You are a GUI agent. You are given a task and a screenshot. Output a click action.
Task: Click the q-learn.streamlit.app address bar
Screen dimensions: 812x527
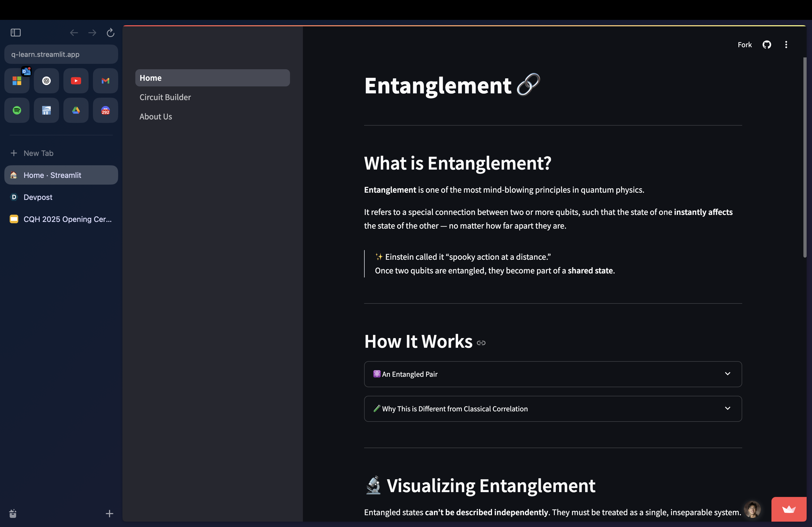[x=61, y=54]
